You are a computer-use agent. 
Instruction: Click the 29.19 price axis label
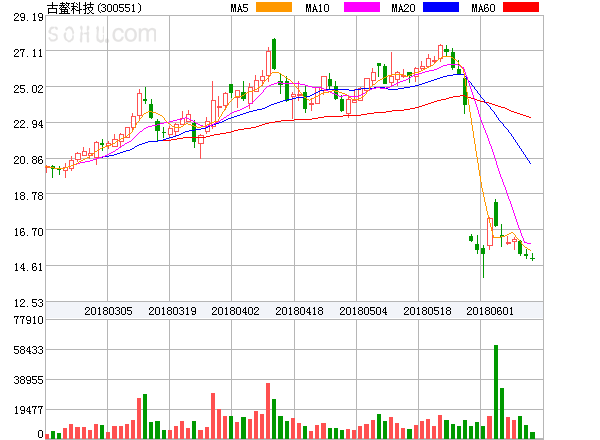click(x=28, y=17)
